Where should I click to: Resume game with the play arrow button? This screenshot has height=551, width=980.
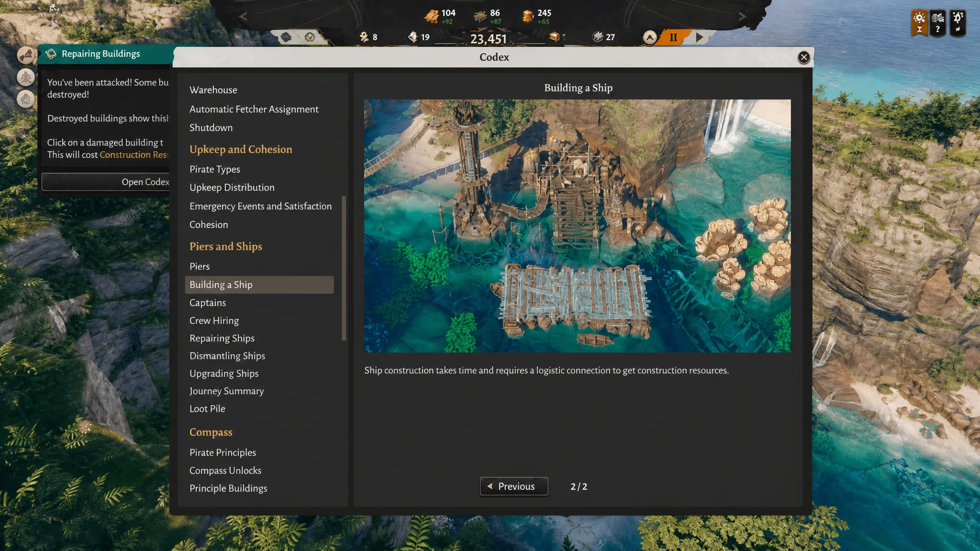(700, 37)
